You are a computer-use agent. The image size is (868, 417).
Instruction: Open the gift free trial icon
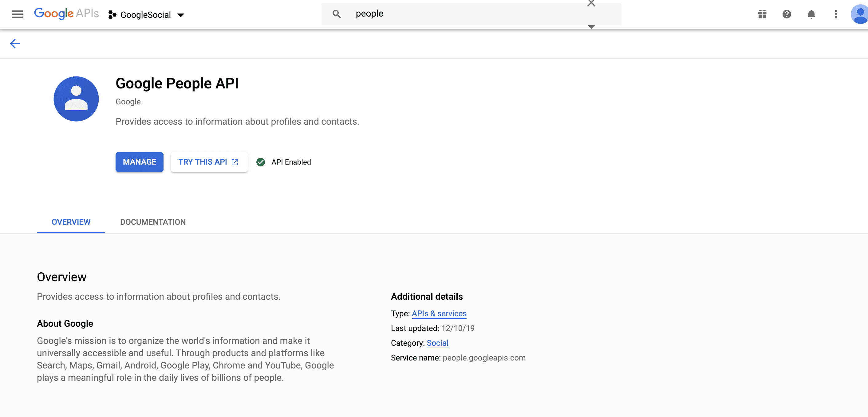[762, 14]
